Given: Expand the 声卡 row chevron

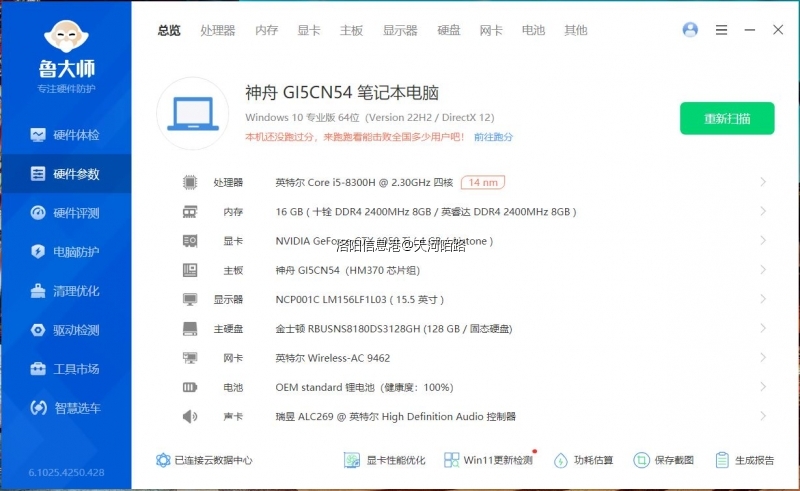Looking at the screenshot, I should click(x=763, y=416).
